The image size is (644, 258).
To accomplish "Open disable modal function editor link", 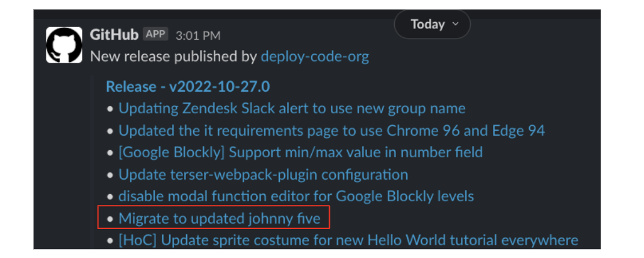I will (x=296, y=197).
